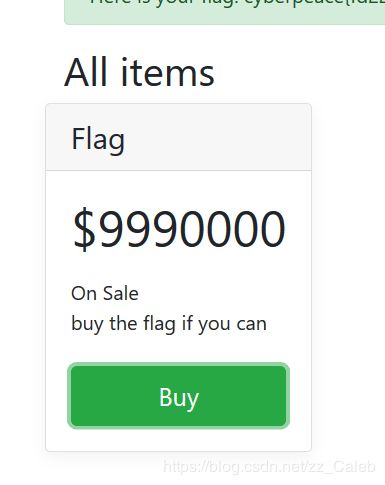
Task: Click the gray header area of Flag card
Action: pos(178,137)
